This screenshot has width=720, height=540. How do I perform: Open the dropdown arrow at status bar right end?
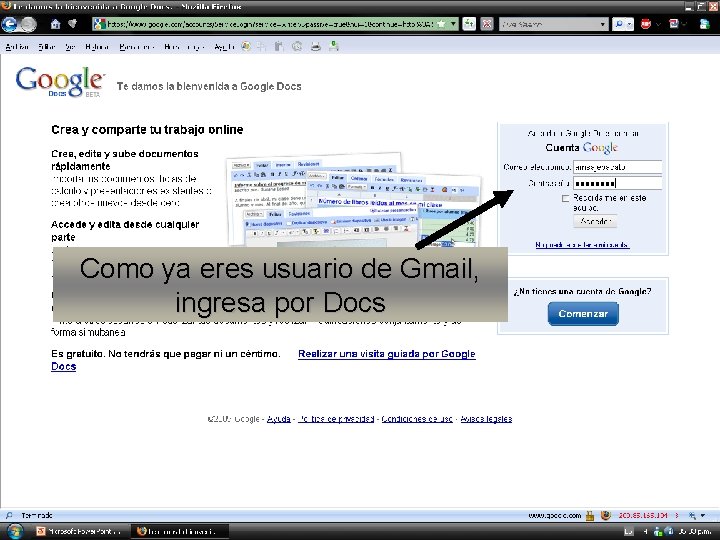[x=703, y=516]
